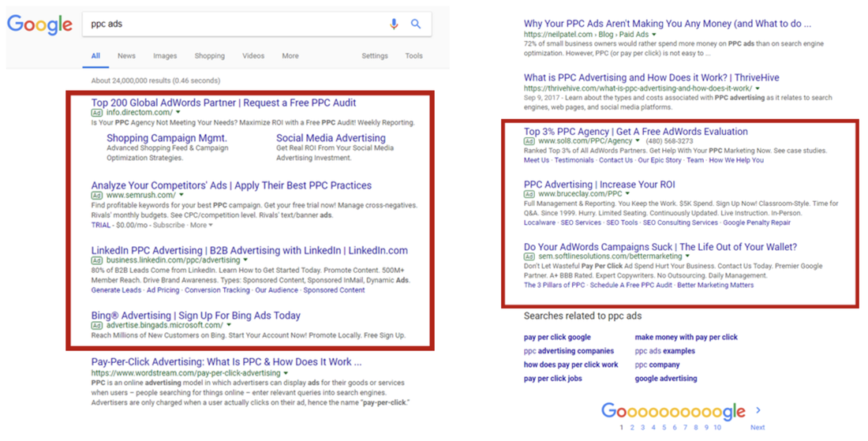Image resolution: width=868 pixels, height=441 pixels.
Task: Expand dropdown arrow after thrivehive.com URL
Action: tap(758, 88)
